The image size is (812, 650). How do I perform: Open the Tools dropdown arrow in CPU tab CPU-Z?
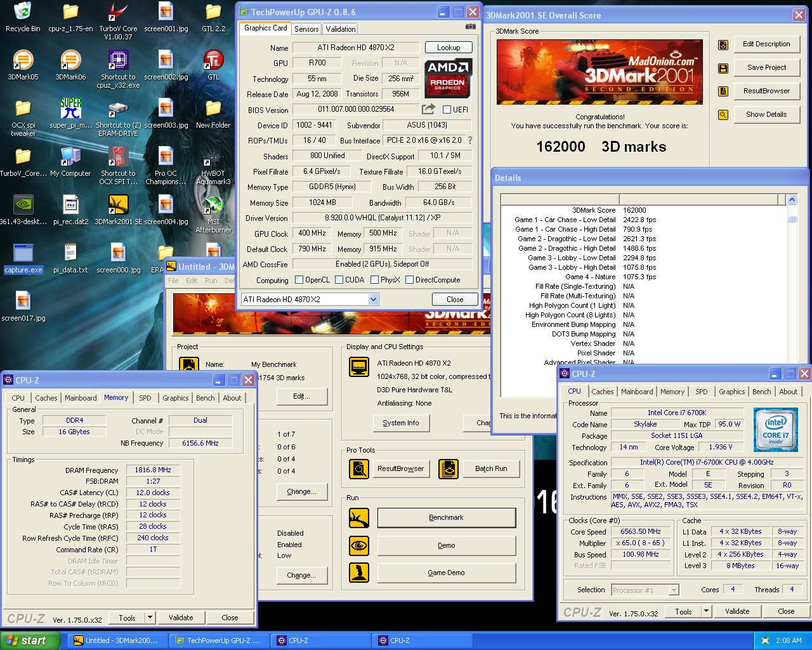point(707,611)
